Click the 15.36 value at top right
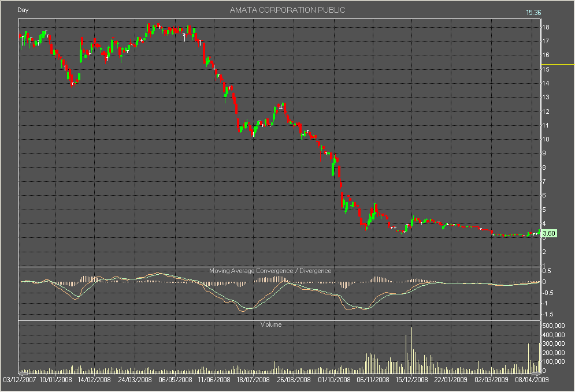This screenshot has height=392, width=575. pyautogui.click(x=533, y=13)
